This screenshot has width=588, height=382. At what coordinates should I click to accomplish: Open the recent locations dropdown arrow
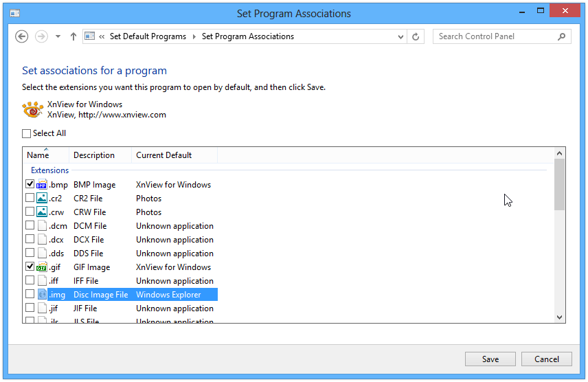click(58, 36)
